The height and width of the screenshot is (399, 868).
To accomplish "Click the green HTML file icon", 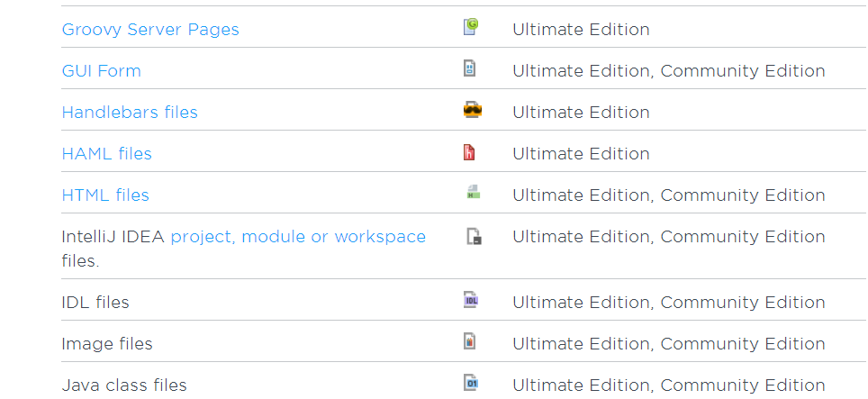I will point(472,192).
